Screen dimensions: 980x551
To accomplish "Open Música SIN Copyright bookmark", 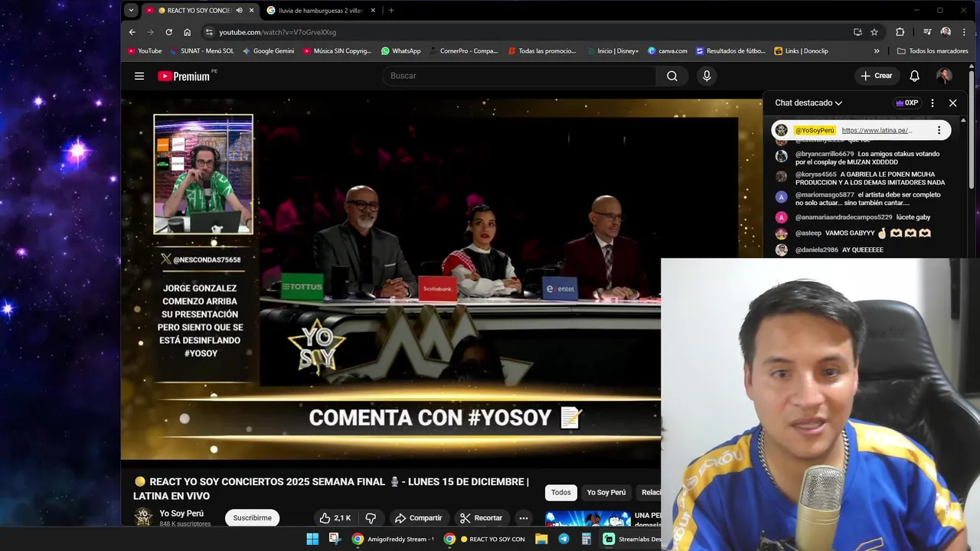I will point(337,51).
